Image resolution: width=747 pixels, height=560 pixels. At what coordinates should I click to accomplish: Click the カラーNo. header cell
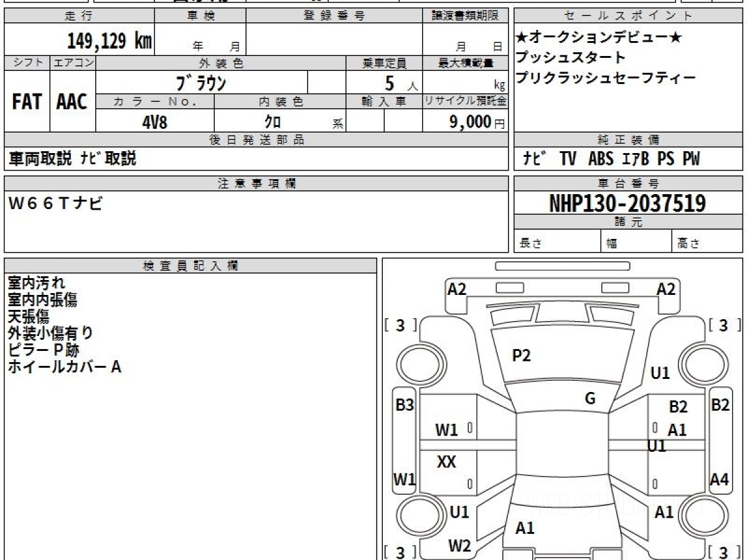tap(155, 102)
